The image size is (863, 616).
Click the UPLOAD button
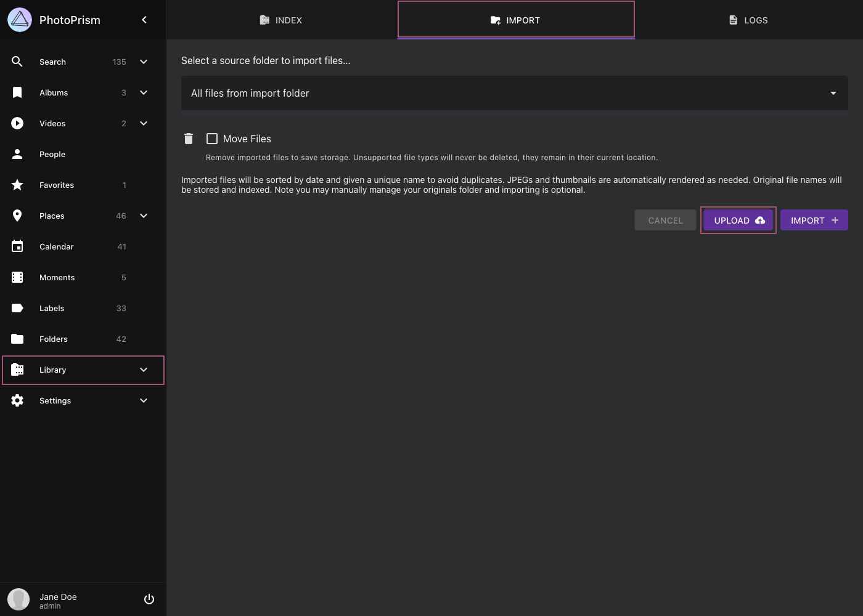pyautogui.click(x=738, y=220)
